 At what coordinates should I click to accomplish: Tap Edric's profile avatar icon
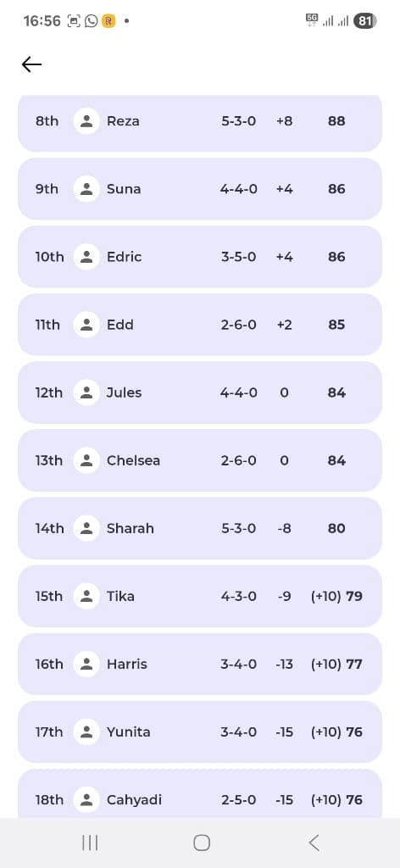86,257
